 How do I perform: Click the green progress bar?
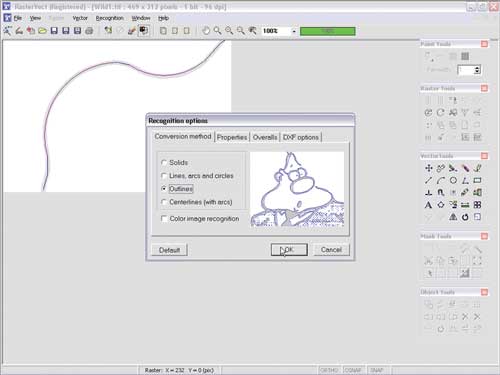click(x=328, y=31)
